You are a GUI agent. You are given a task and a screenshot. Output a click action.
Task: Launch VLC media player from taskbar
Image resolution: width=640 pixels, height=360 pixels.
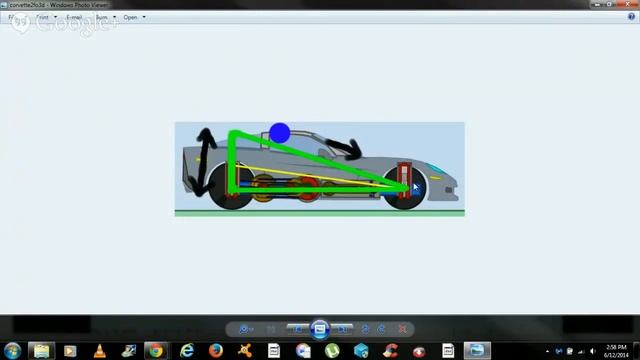pos(100,351)
